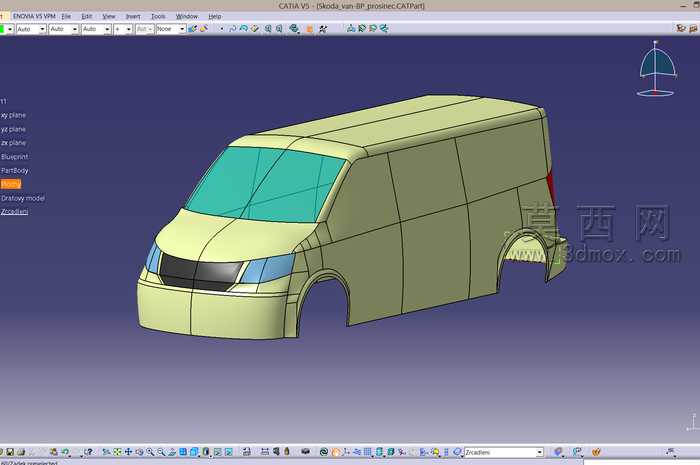Open the File menu
The width and height of the screenshot is (700, 465).
[x=66, y=16]
